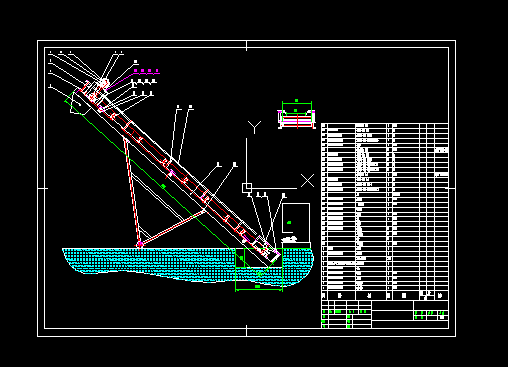Screen dimensions: 508x367
Task: Select the UCS Y axis label
Action: point(254,127)
